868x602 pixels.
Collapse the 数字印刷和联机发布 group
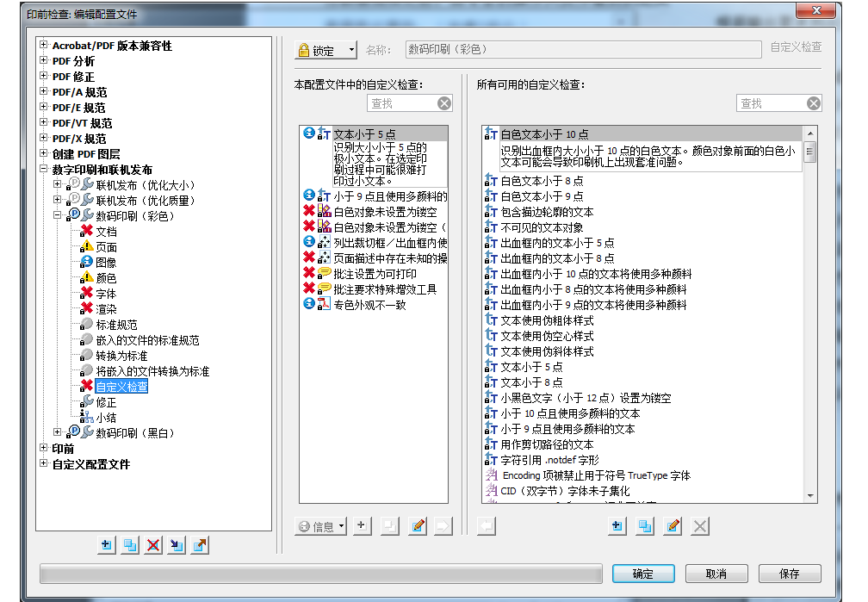(44, 170)
